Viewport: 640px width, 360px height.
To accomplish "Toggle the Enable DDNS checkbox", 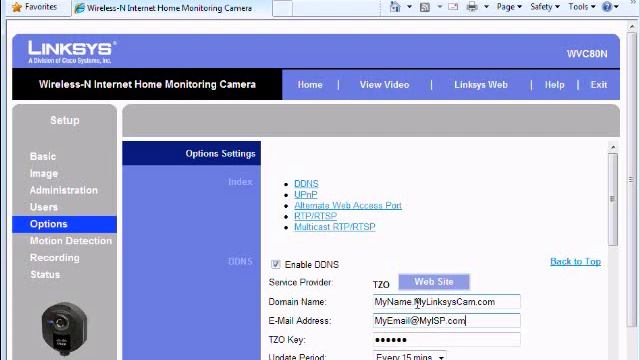I will pos(276,264).
